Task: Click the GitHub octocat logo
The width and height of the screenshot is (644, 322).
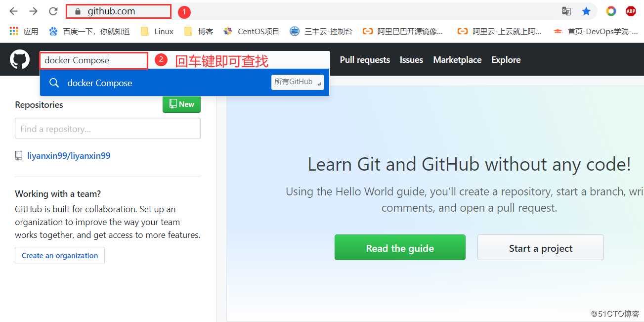Action: pos(19,59)
